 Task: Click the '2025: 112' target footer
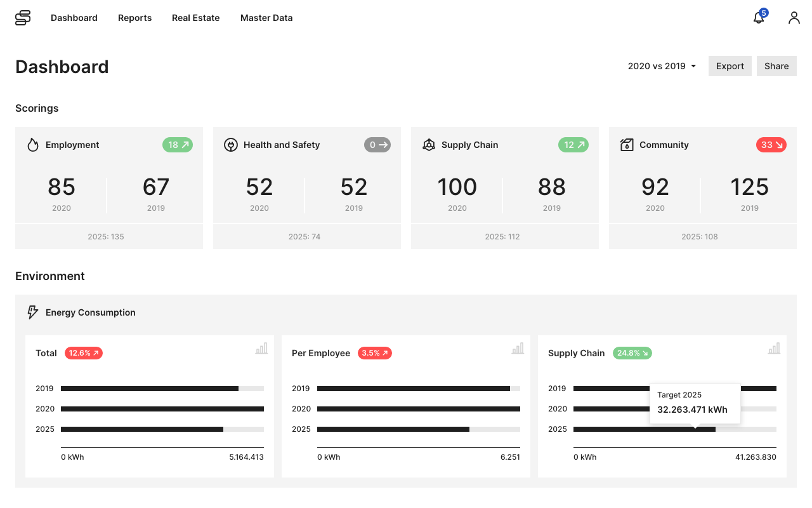click(x=505, y=236)
